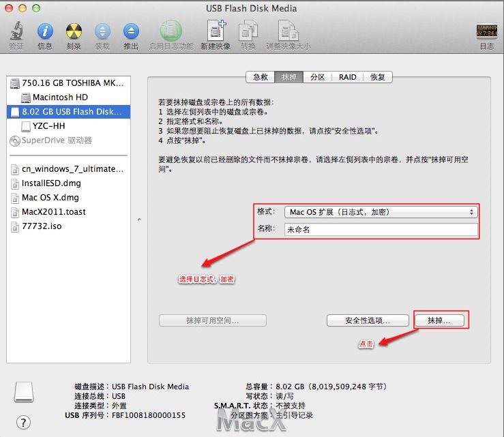Switch to the First Aid (急救) tab
The height and width of the screenshot is (437, 504).
(x=261, y=77)
